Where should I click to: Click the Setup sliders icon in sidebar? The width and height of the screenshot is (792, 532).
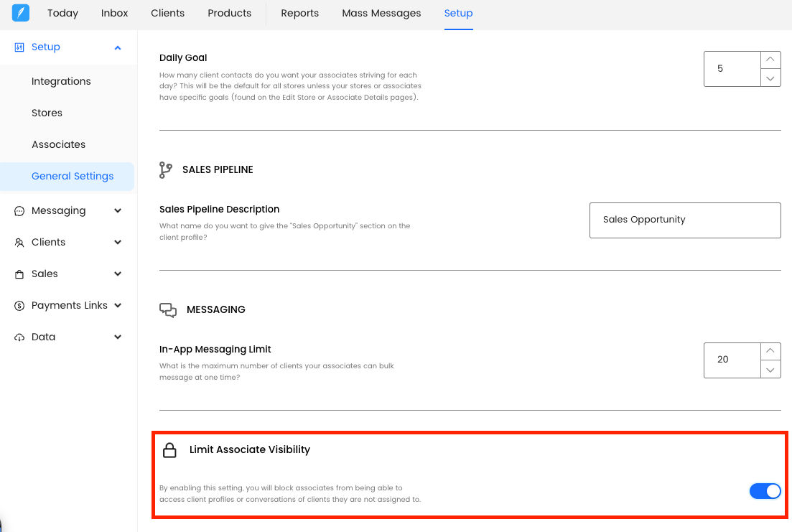(19, 47)
